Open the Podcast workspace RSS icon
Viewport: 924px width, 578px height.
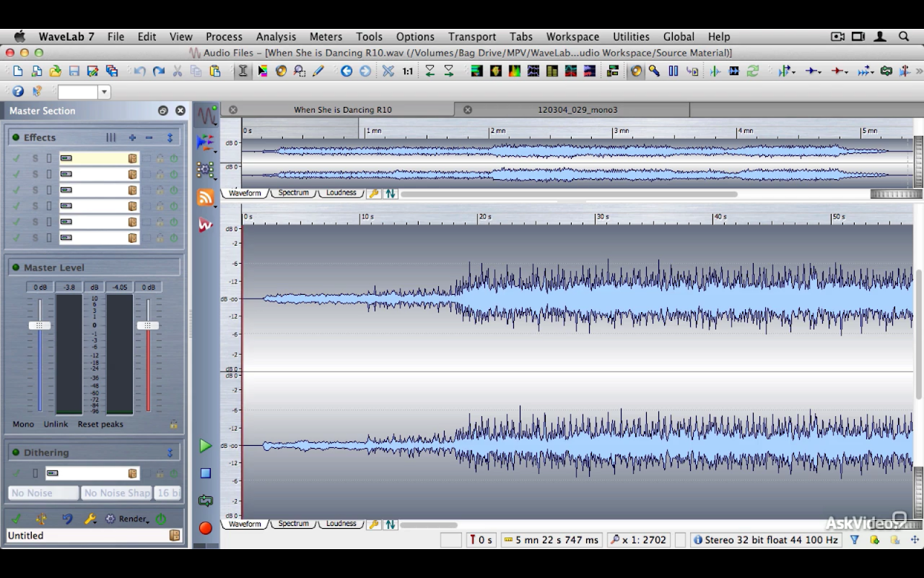pos(206,197)
